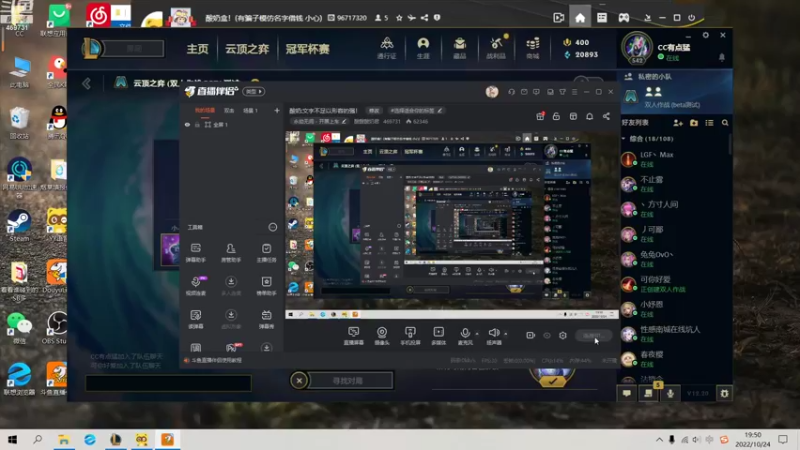Screen dimensions: 800x450
Task: Open friend 性感南城在线坑人 in list
Action: (671, 334)
